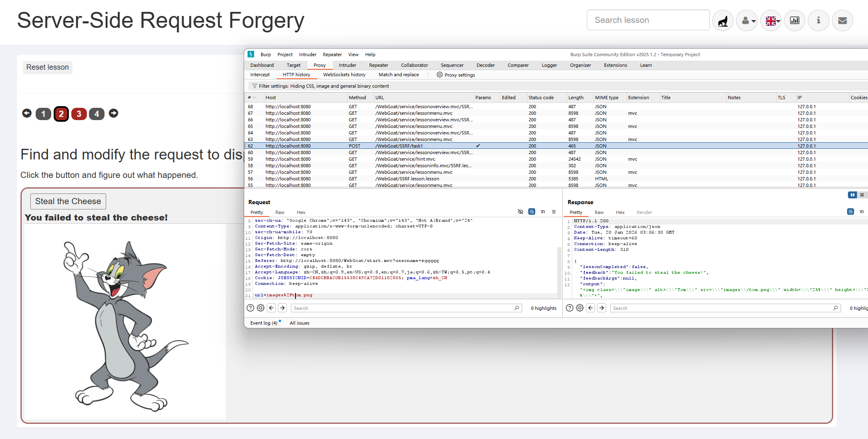
Task: Open the Intruder menu in menu bar
Action: coord(307,55)
